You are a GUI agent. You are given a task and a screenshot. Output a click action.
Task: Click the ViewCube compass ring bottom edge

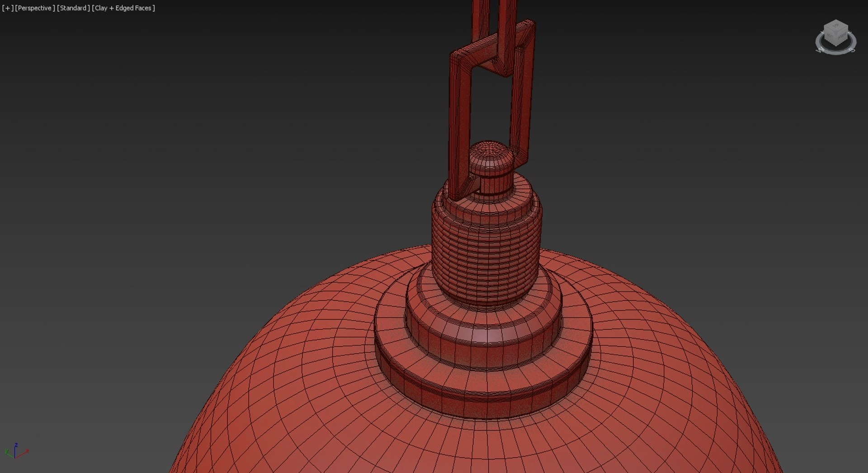pos(835,53)
